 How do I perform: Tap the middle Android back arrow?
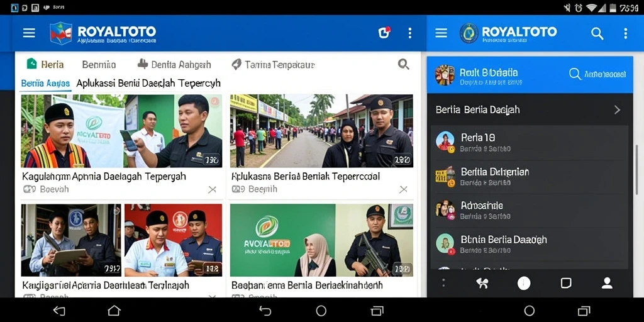click(x=265, y=311)
